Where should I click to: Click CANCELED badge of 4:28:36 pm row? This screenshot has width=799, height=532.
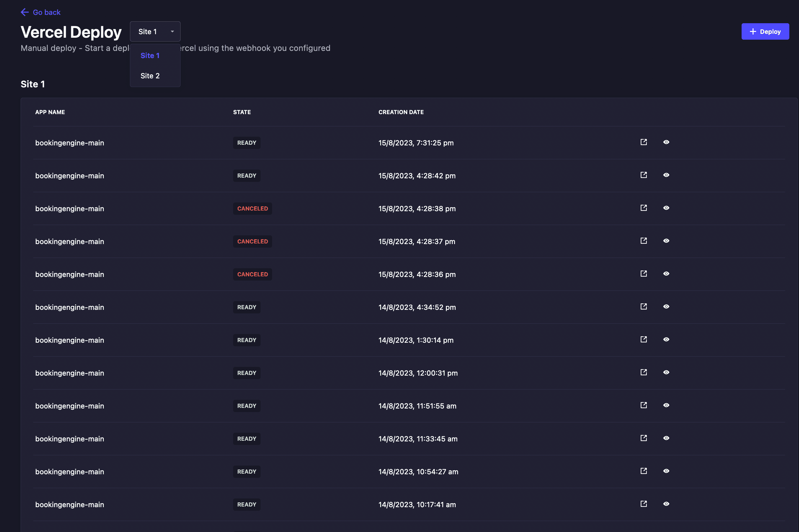pyautogui.click(x=252, y=274)
